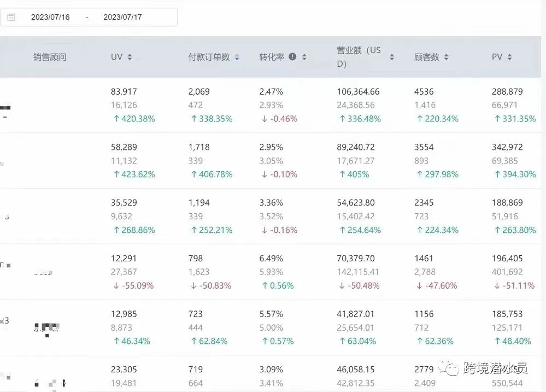Image resolution: width=546 pixels, height=392 pixels.
Task: Sort by PV column arrows
Action: (509, 57)
